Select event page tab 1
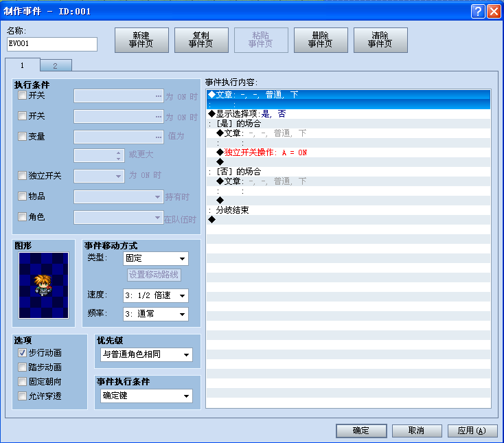 [23, 65]
